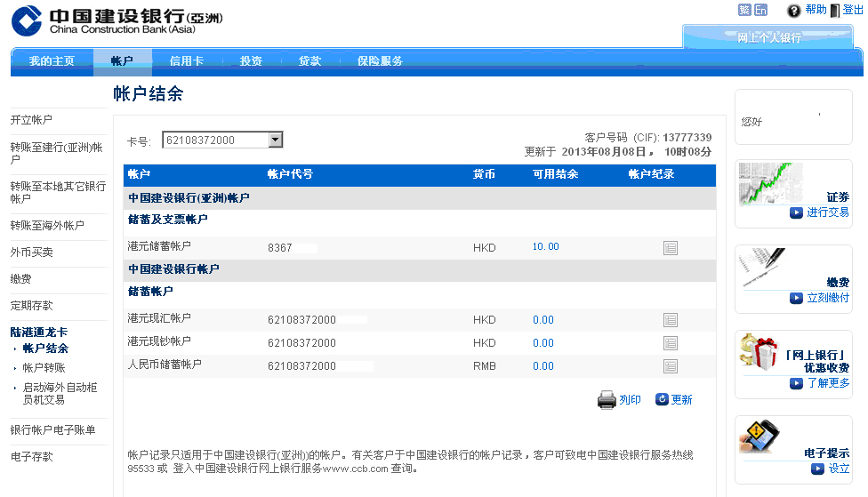Click customer number 13777339
The width and height of the screenshot is (868, 497).
pos(687,137)
